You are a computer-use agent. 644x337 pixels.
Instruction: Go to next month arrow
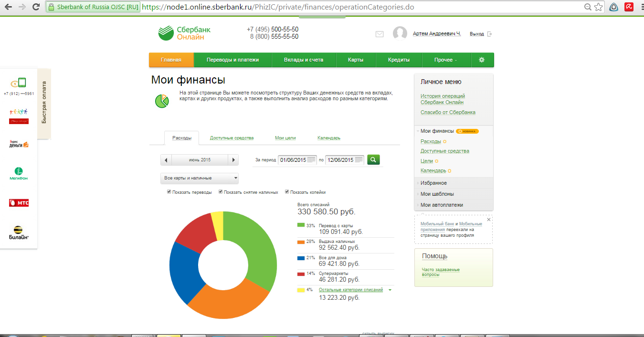coord(233,160)
